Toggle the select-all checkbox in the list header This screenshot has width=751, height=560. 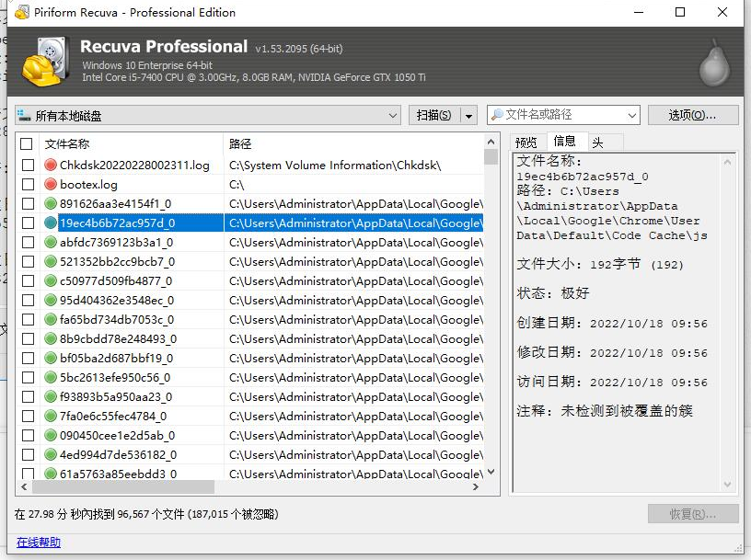27,144
